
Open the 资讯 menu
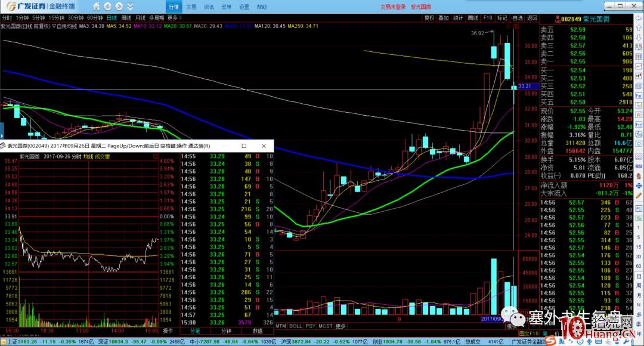(209, 7)
